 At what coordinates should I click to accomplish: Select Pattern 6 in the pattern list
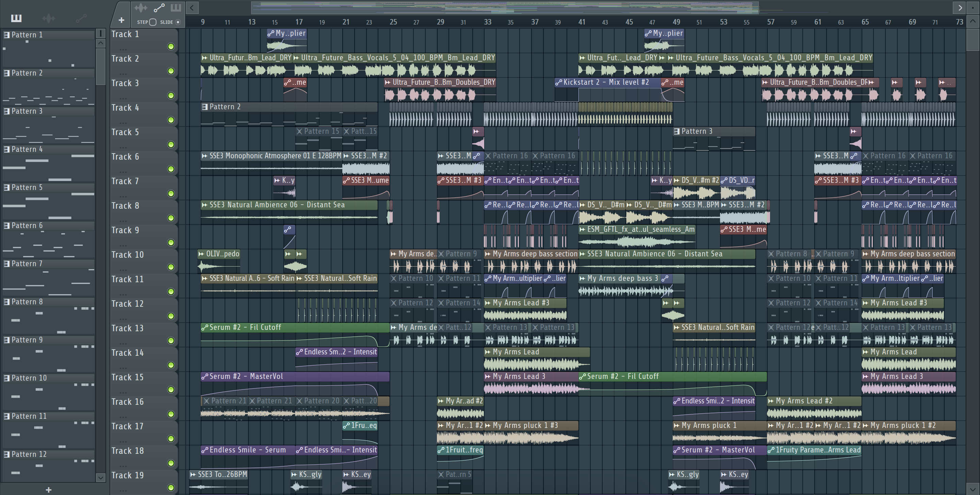point(49,226)
